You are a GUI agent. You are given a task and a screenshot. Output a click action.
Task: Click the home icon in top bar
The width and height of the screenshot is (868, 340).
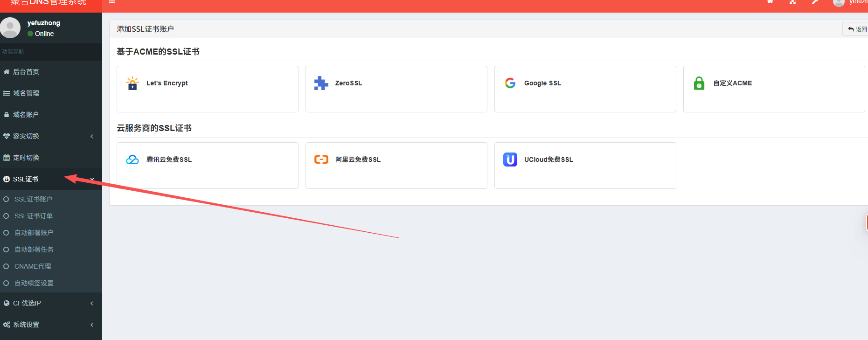point(770,2)
